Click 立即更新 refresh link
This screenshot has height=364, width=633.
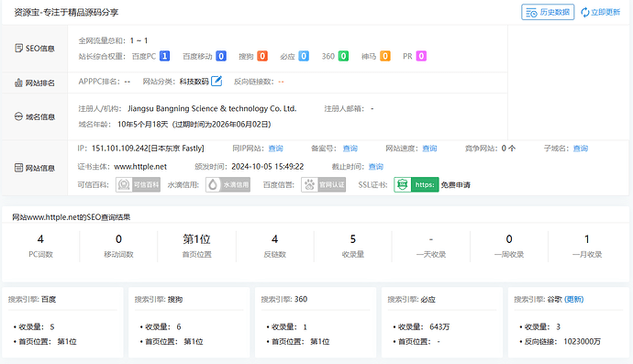[x=600, y=12]
